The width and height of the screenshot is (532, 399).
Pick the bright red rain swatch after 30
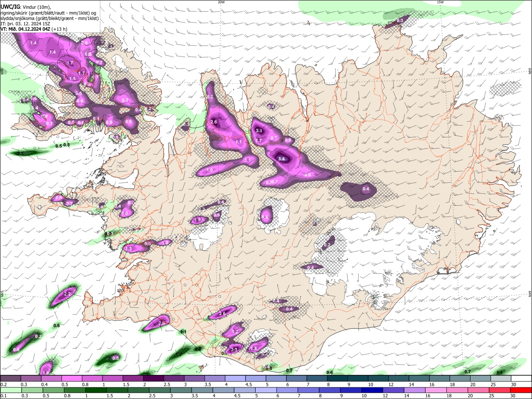point(521,390)
